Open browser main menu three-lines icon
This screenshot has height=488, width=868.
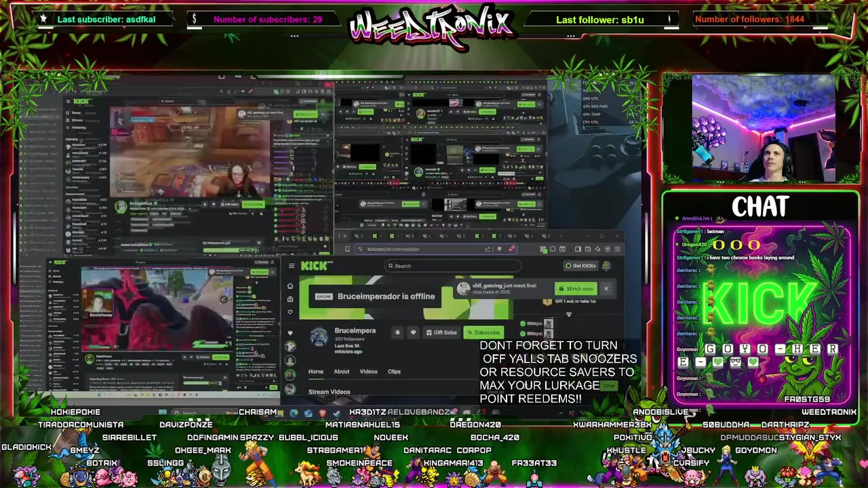(617, 249)
